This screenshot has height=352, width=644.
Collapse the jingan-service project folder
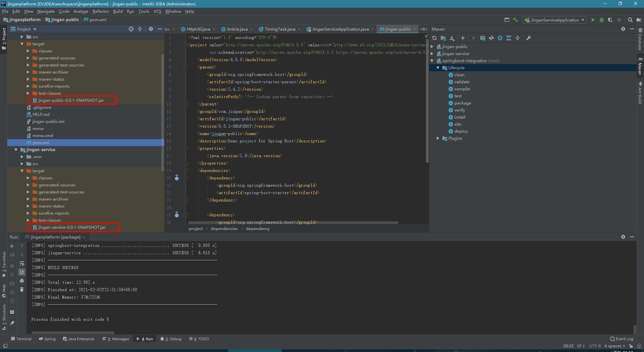[16, 150]
